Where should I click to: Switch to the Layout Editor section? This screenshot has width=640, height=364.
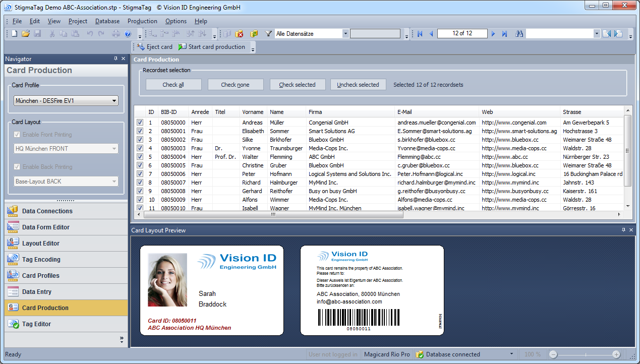(x=66, y=244)
